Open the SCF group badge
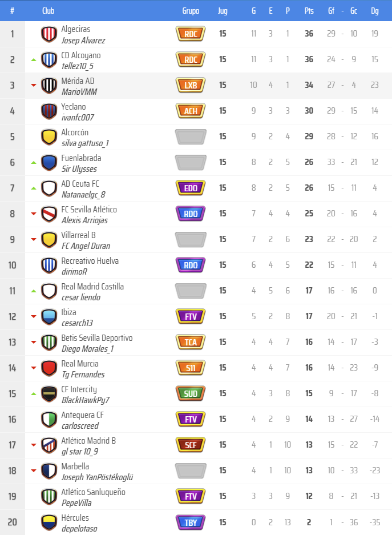This screenshot has height=535, width=392. tap(191, 445)
